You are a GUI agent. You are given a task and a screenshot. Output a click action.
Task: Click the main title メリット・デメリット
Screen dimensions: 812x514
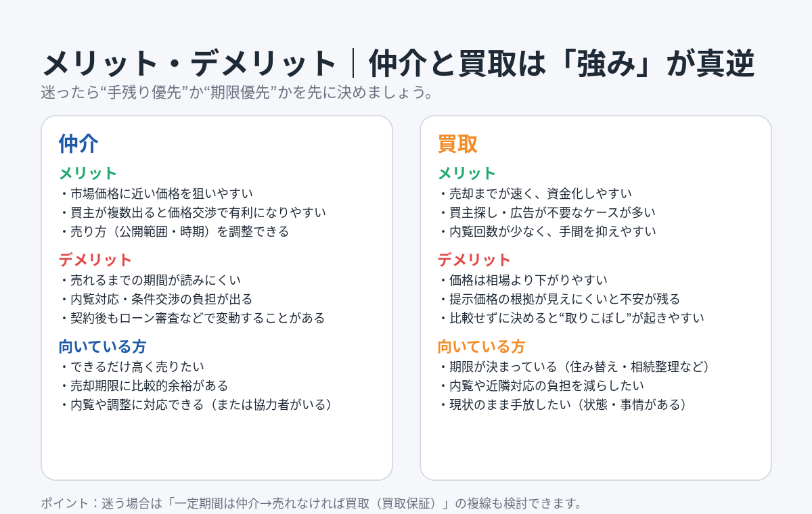(189, 64)
